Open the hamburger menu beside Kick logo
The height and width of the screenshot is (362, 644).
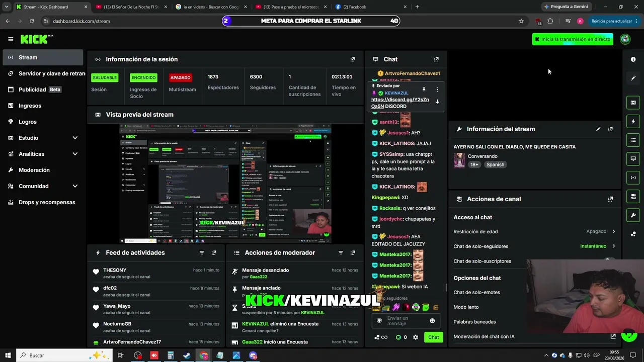11,39
